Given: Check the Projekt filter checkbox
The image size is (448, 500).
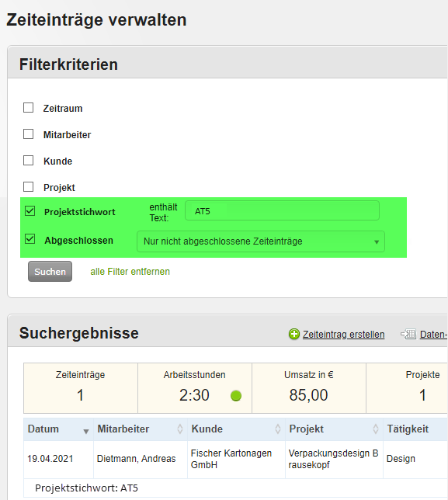Looking at the screenshot, I should (29, 187).
